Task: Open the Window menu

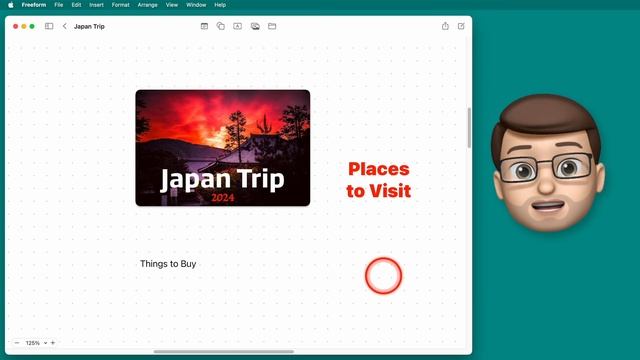Action: click(196, 5)
